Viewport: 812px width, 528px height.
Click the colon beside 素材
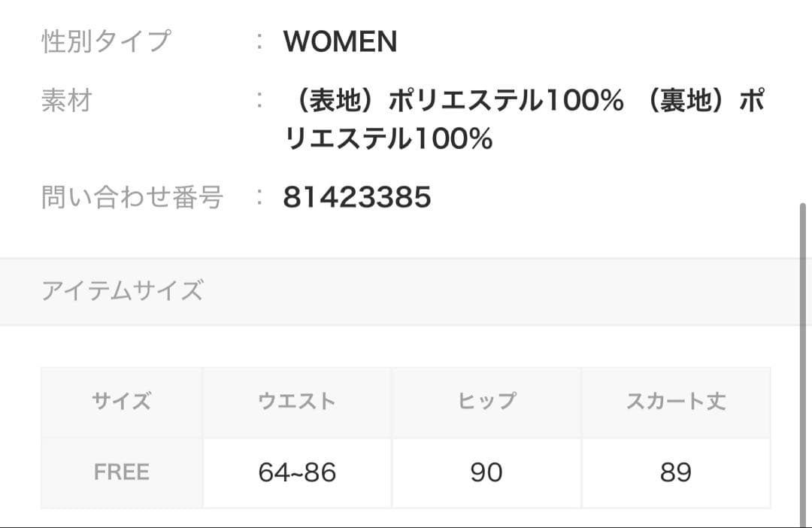point(260,100)
